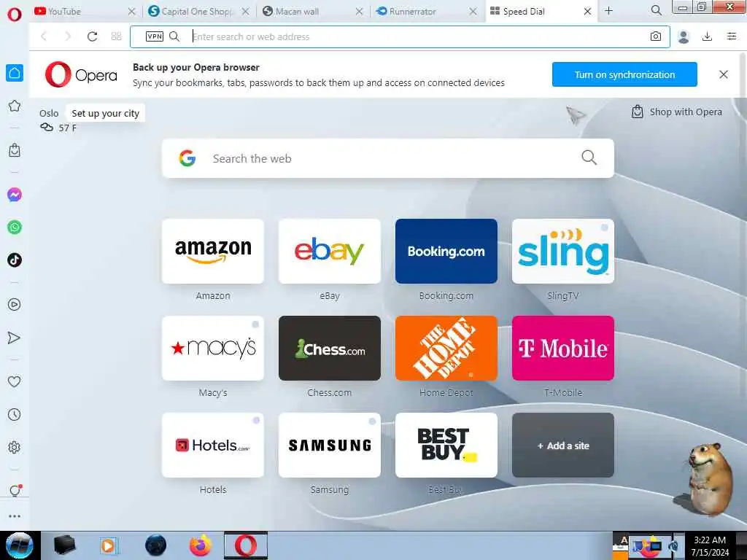Click the paper plane icon on Speed Dial
The image size is (747, 560).
(576, 114)
